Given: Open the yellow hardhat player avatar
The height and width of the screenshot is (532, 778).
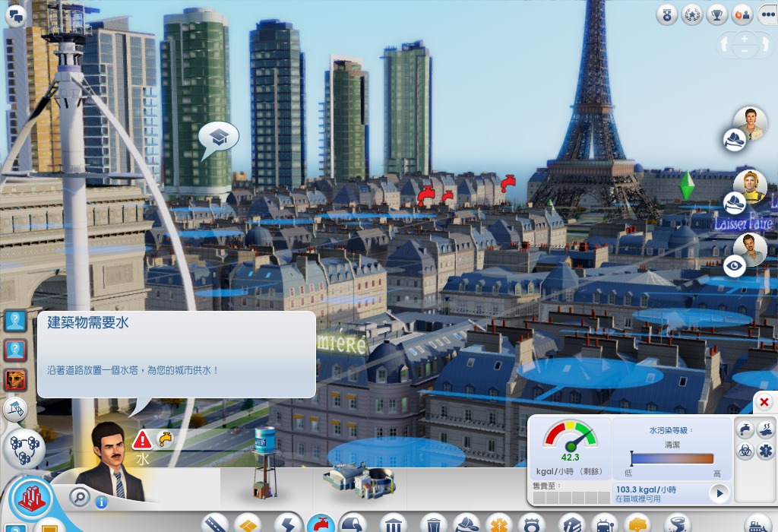Looking at the screenshot, I should click(x=750, y=187).
